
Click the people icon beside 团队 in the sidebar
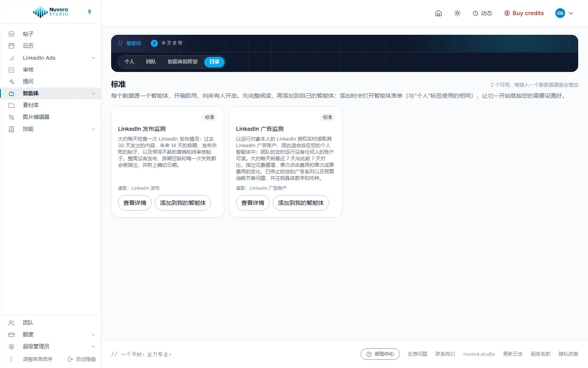click(x=11, y=323)
